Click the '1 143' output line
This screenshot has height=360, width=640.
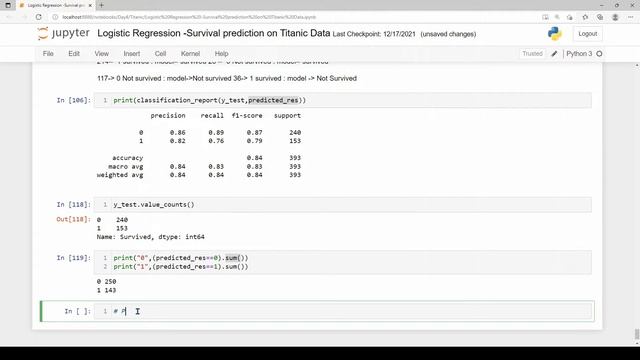click(107, 290)
